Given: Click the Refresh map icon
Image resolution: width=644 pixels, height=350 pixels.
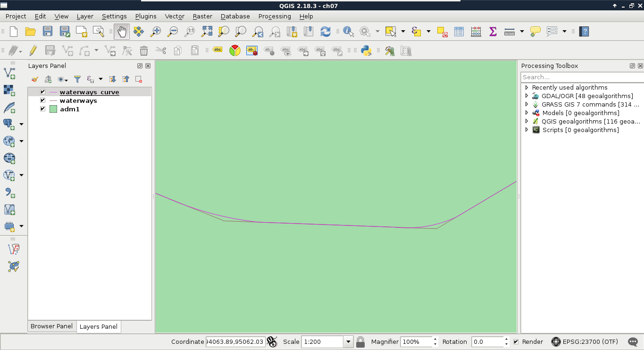Looking at the screenshot, I should point(326,32).
